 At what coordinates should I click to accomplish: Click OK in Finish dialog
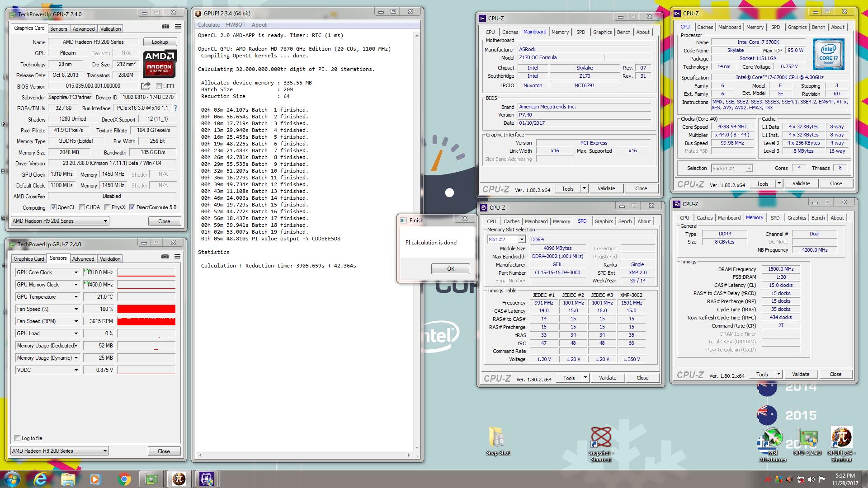(450, 269)
